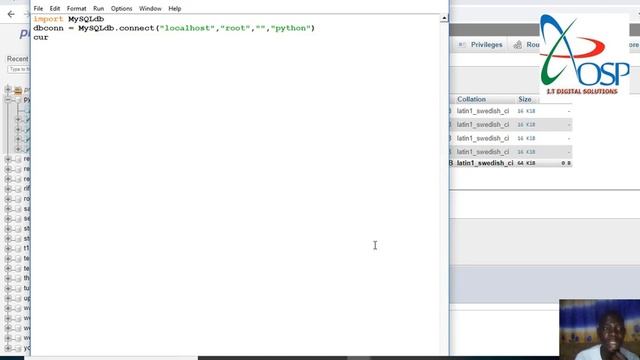Click the bold latin1_swedish_ci total row cell

pyautogui.click(x=485, y=163)
